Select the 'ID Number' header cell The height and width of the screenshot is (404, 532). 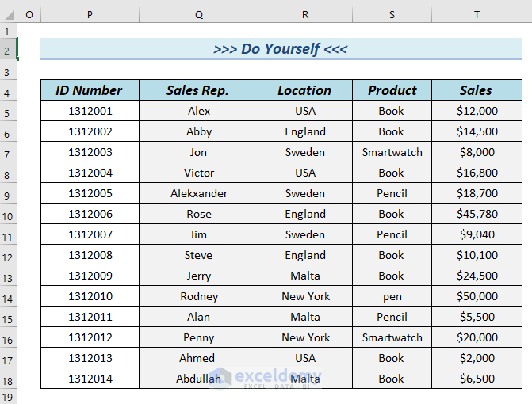[90, 90]
